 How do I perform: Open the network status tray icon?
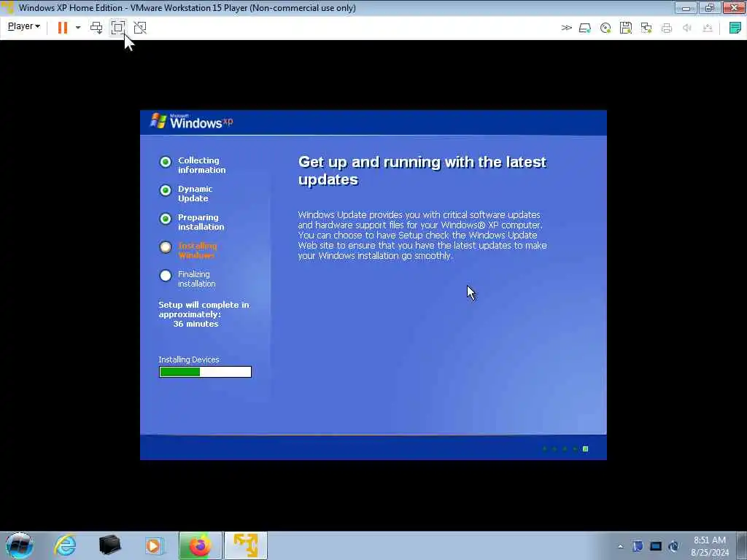click(673, 546)
